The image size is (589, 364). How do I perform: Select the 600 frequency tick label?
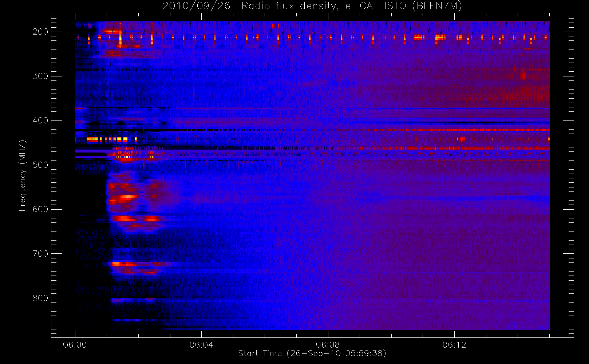[40, 209]
